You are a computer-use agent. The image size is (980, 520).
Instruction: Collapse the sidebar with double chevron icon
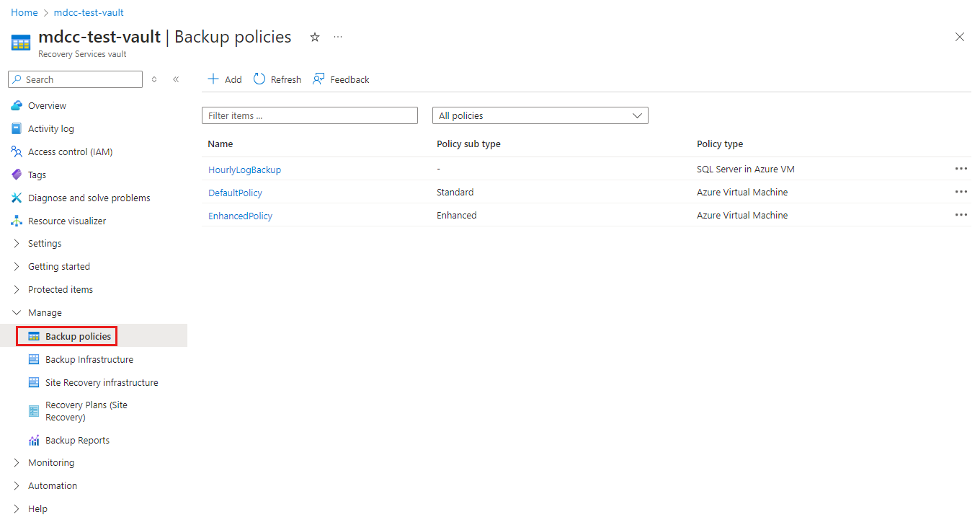point(176,79)
